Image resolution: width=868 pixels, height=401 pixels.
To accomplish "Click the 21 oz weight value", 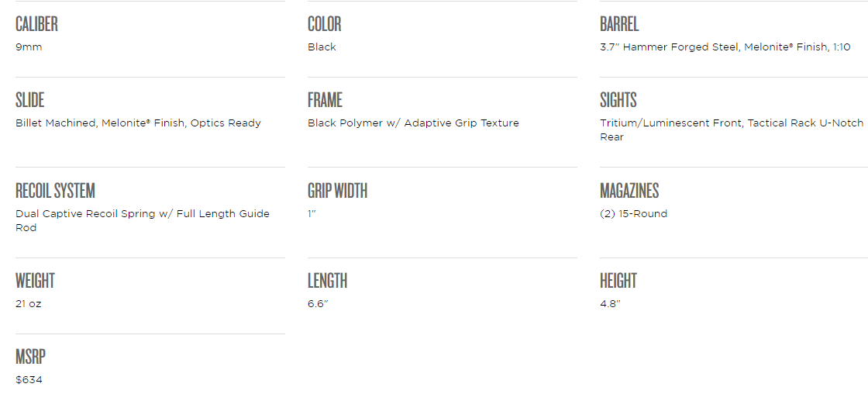I will (x=29, y=304).
